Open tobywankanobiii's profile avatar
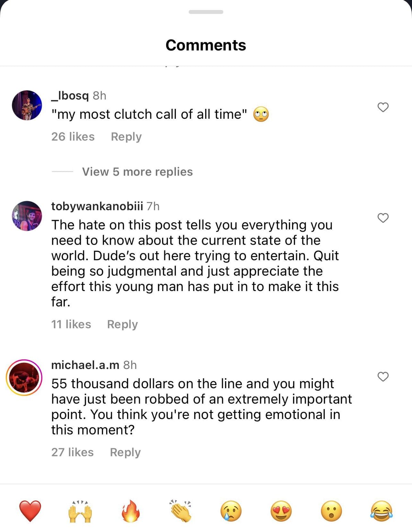412x532 pixels. click(x=26, y=216)
